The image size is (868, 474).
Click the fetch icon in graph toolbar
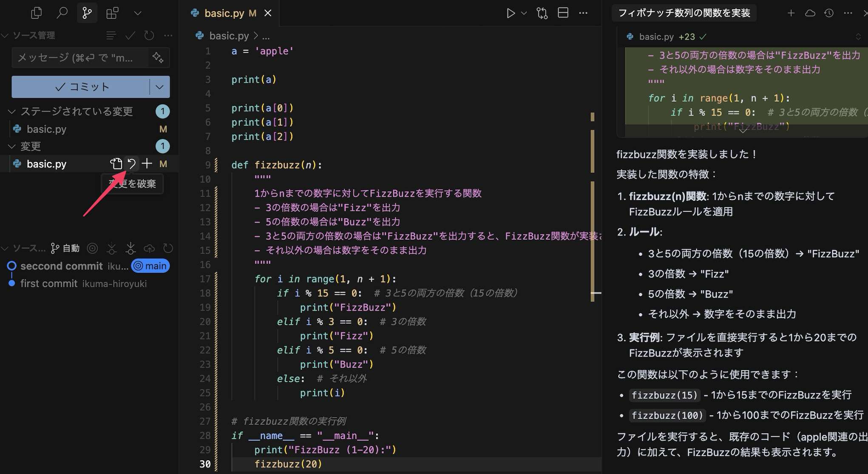point(111,248)
